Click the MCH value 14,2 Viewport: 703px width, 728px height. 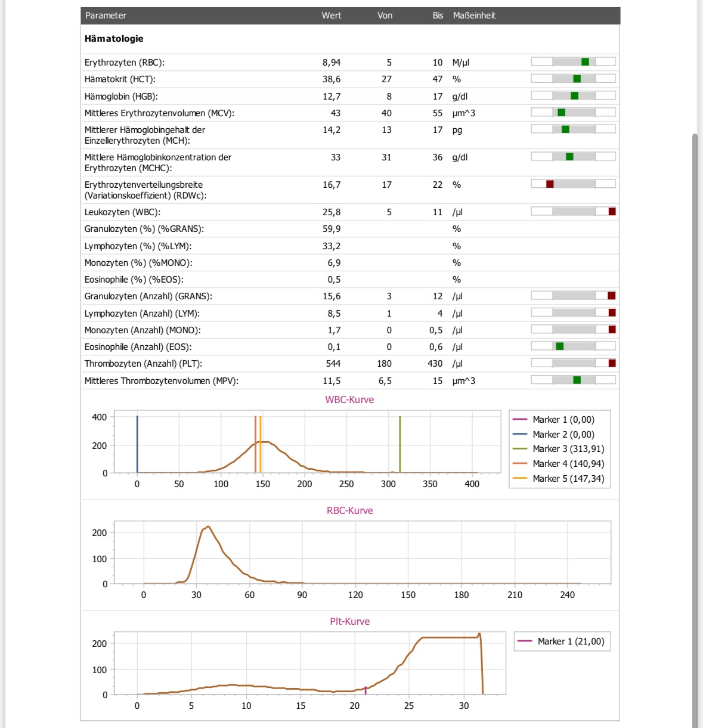[x=332, y=130]
